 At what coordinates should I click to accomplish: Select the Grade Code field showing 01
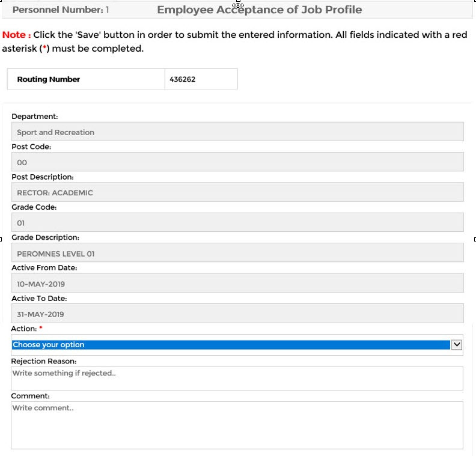coord(237,223)
